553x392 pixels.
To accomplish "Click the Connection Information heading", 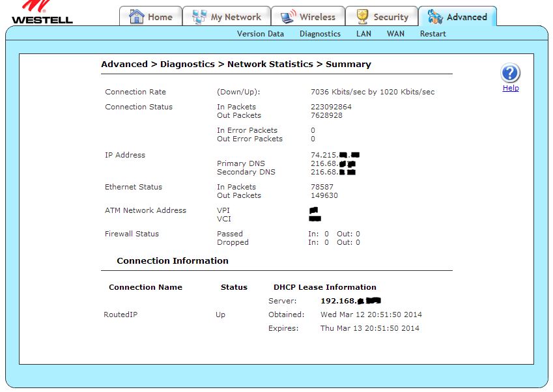I will pyautogui.click(x=173, y=261).
